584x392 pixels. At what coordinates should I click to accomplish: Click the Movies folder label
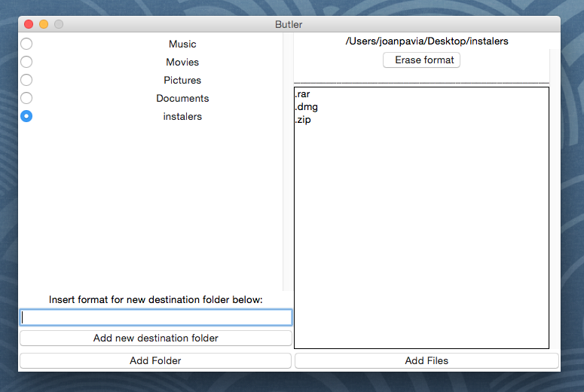pyautogui.click(x=182, y=63)
